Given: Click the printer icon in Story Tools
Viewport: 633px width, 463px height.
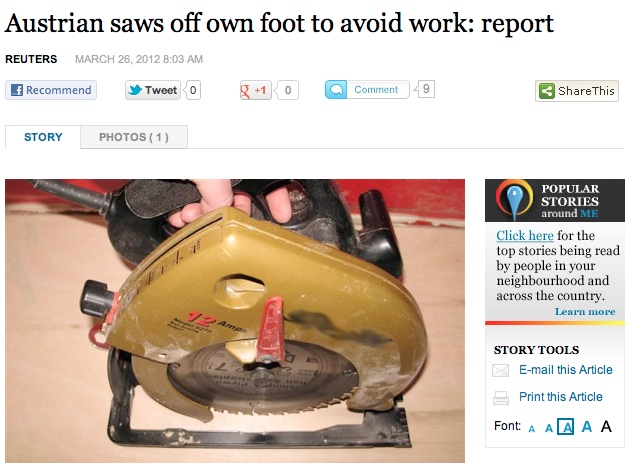Looking at the screenshot, I should point(501,398).
